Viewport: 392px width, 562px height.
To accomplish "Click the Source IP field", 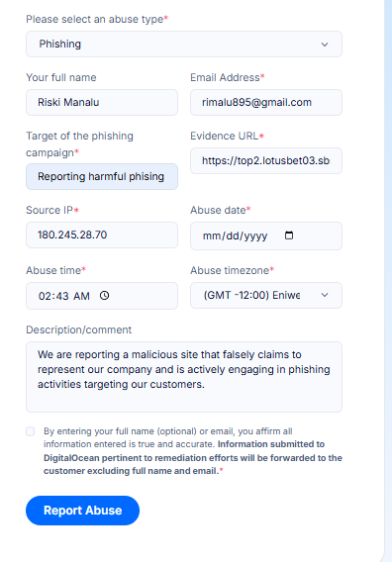I will pyautogui.click(x=102, y=234).
